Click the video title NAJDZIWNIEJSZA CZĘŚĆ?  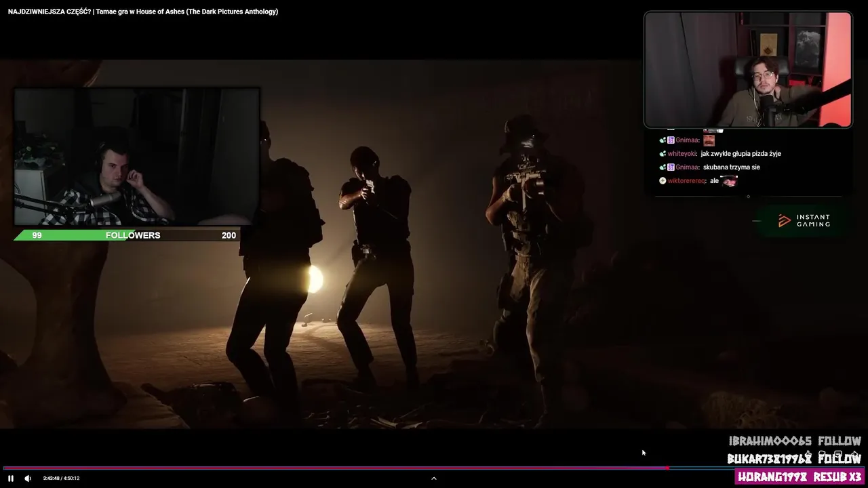[143, 12]
